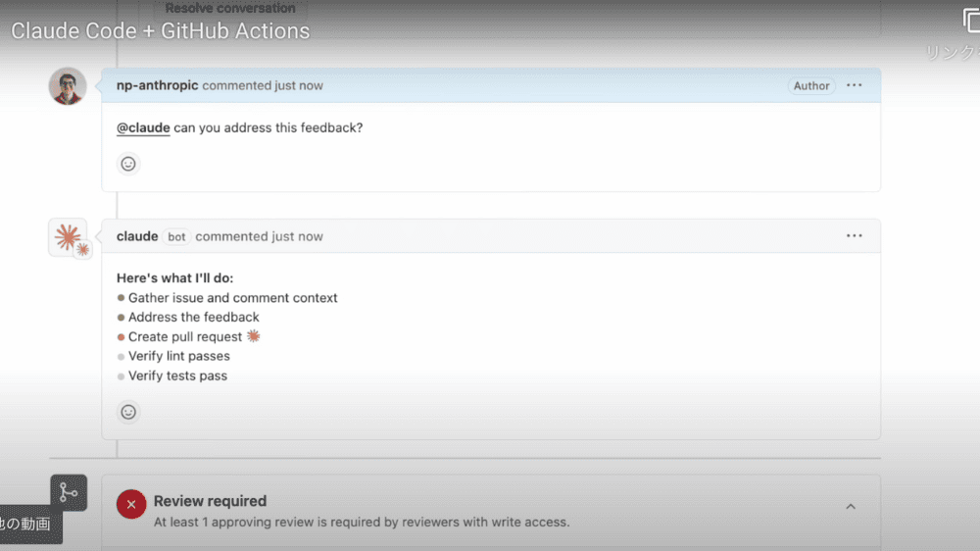Click 'Gather issue and comment context' item

pos(232,298)
